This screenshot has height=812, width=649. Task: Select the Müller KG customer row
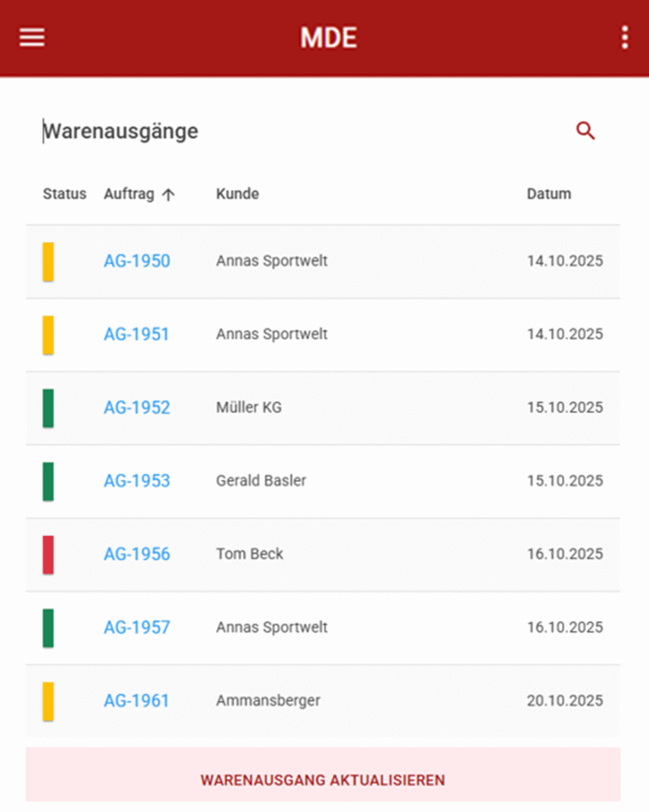tap(248, 408)
